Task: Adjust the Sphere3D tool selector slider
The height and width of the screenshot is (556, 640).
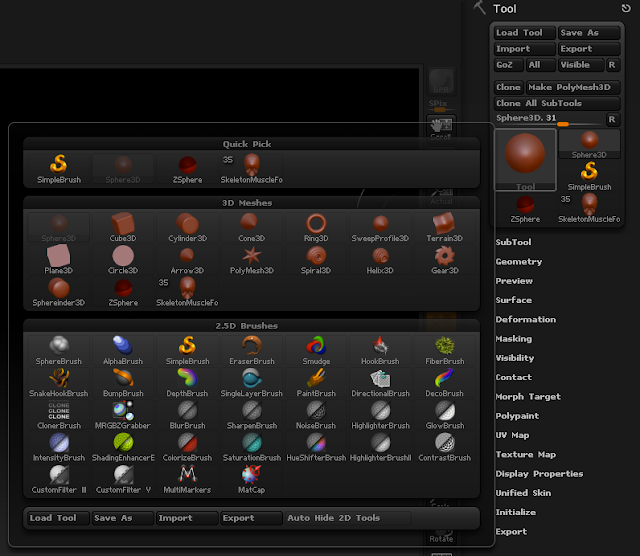Action: point(549,119)
